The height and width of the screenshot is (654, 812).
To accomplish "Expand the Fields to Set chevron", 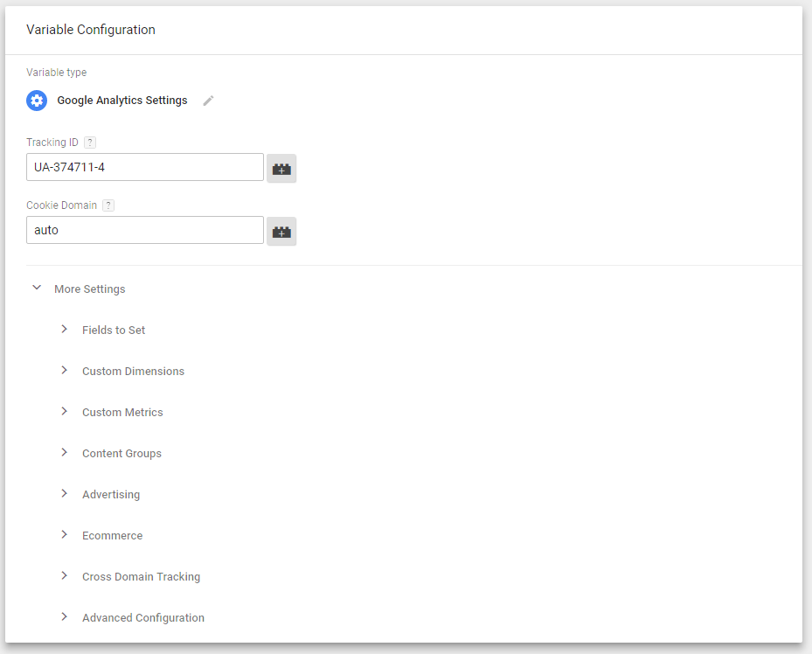I will (x=64, y=329).
